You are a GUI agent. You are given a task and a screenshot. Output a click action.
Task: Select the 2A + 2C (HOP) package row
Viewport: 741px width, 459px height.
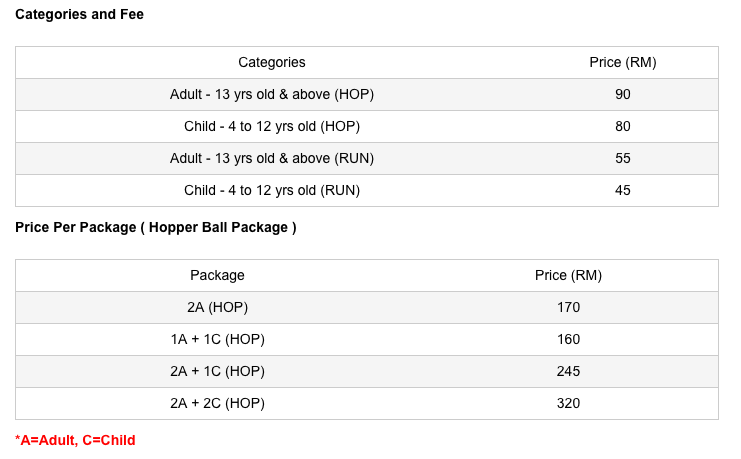pos(367,403)
